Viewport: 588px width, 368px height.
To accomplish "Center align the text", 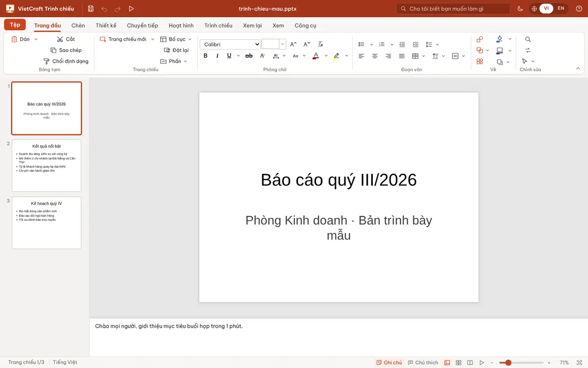I will click(x=375, y=56).
